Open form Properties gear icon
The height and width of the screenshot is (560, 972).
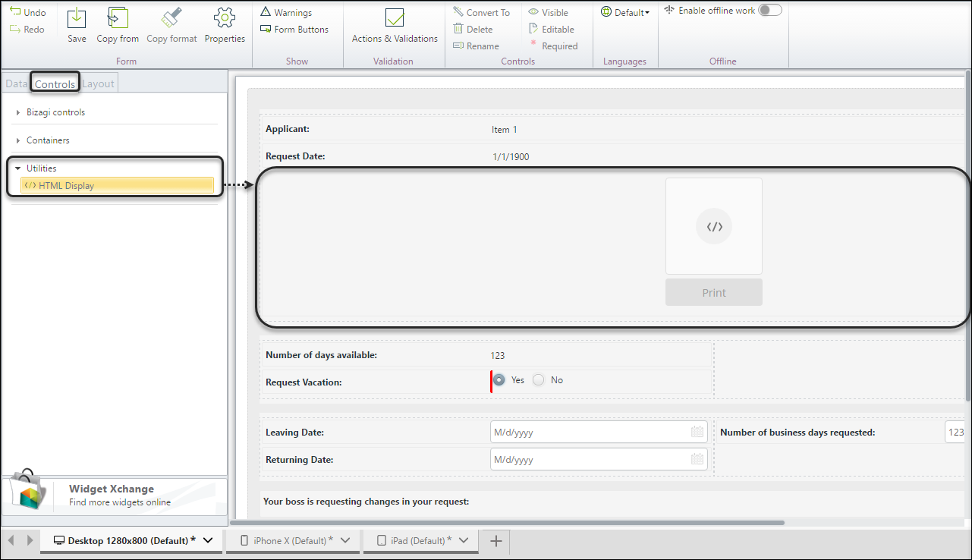225,18
